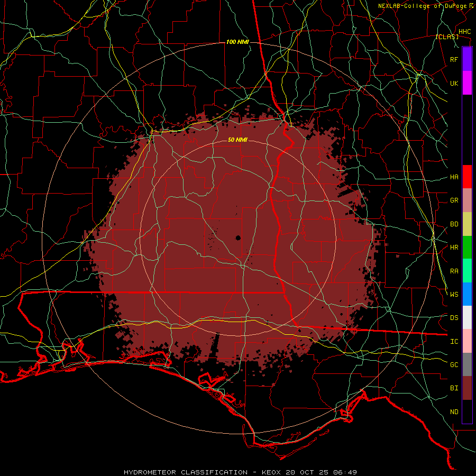The height and width of the screenshot is (476, 476).
Task: Click the HR green legend swatch
Action: tap(467, 248)
